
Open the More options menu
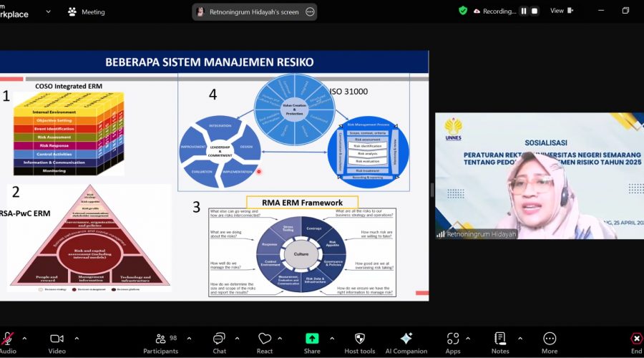click(x=550, y=339)
